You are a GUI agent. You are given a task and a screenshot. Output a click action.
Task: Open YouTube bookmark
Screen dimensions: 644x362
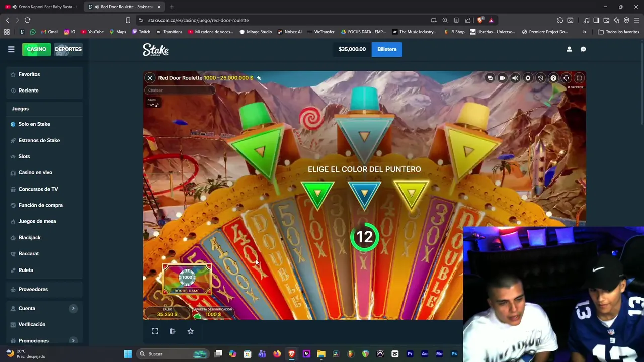[x=92, y=32]
